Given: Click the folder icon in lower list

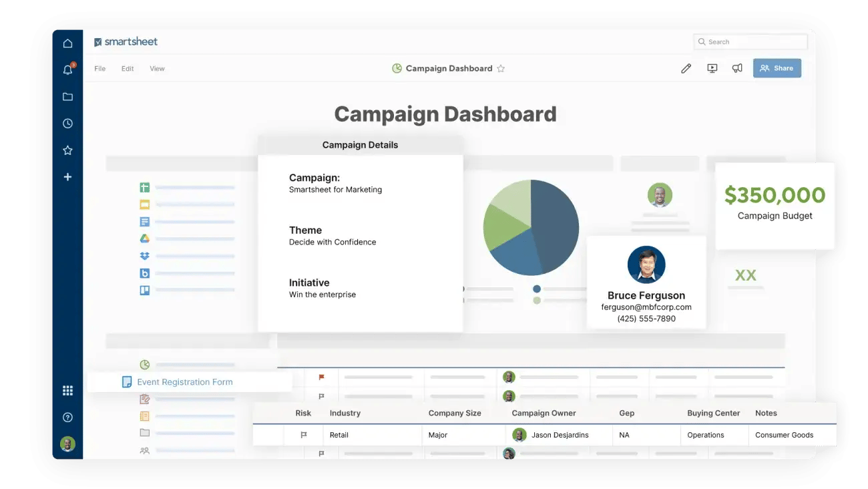Looking at the screenshot, I should pyautogui.click(x=144, y=433).
